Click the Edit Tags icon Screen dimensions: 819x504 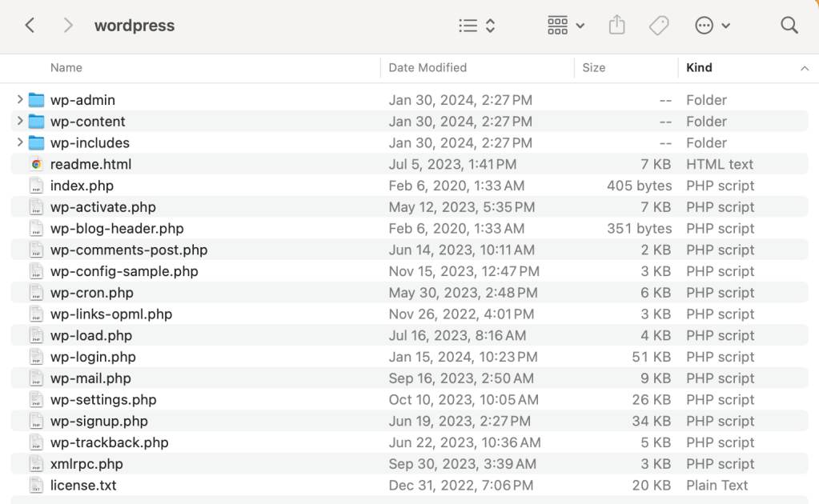659,26
